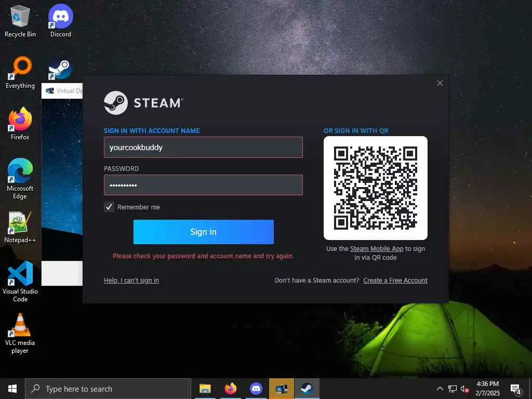This screenshot has width=532, height=399.
Task: Select the Everything search desktop icon
Action: 20,73
